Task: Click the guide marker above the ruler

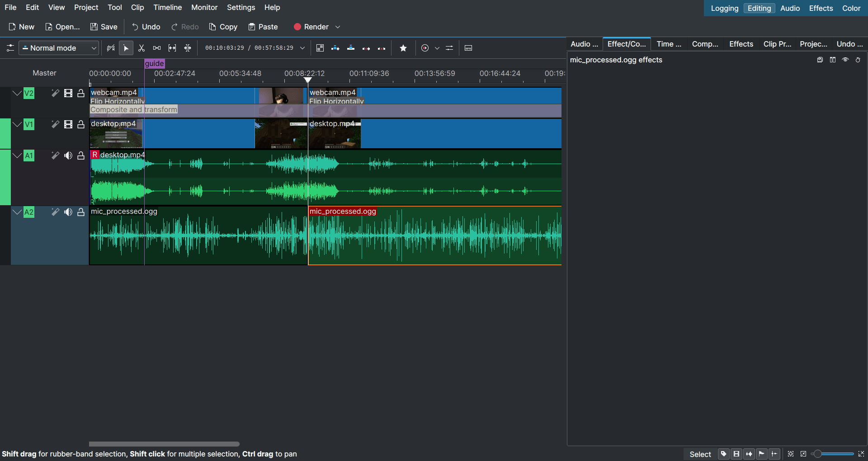Action: [154, 64]
